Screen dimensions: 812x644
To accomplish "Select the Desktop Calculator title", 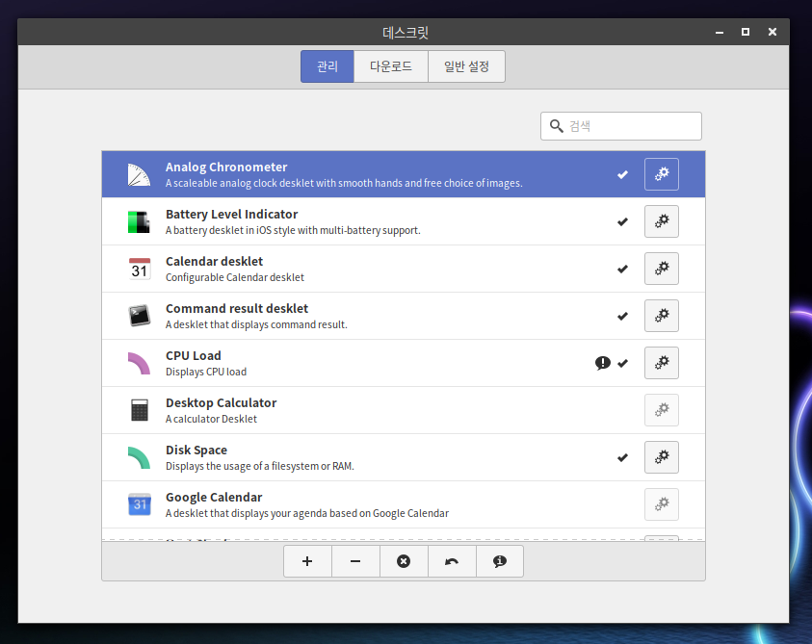I will pyautogui.click(x=222, y=402).
